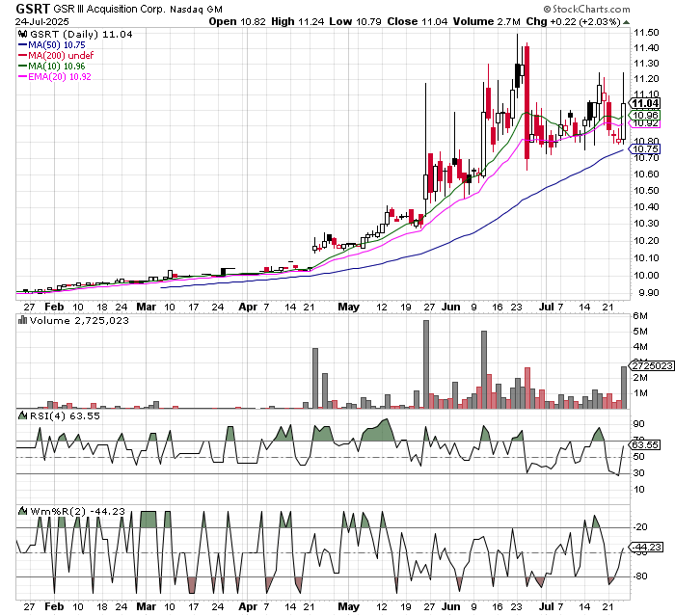Click the Chg +0.22 (+2.03%) value
This screenshot has height=616, width=675.
pos(573,21)
